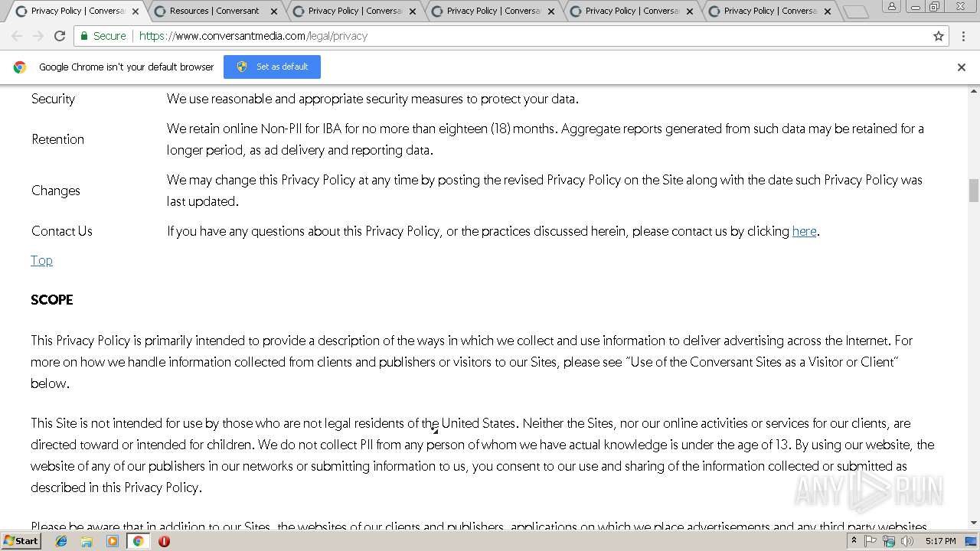
Task: Close the Resources | Conversant tab
Action: pyautogui.click(x=274, y=11)
